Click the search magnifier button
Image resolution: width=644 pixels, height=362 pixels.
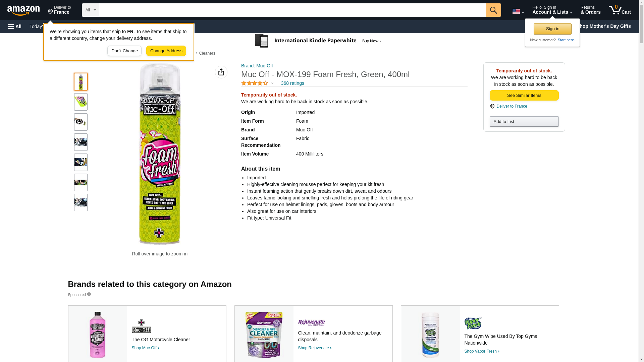(493, 10)
